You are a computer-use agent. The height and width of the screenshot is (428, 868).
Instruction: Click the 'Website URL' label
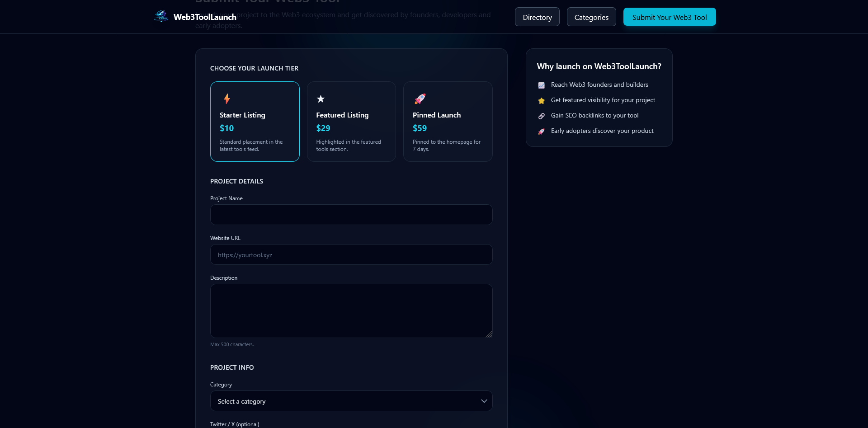(225, 238)
